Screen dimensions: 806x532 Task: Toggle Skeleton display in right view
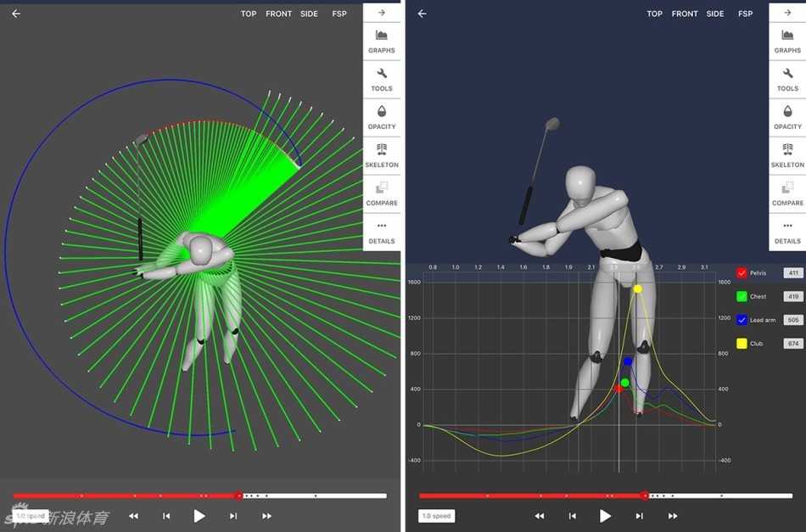point(787,155)
